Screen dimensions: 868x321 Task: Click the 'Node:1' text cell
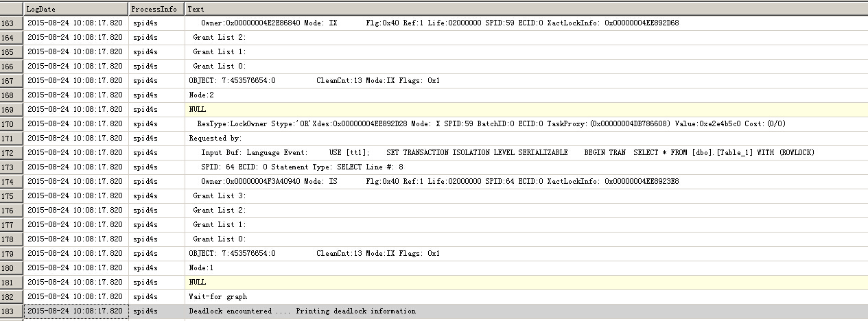[526, 267]
